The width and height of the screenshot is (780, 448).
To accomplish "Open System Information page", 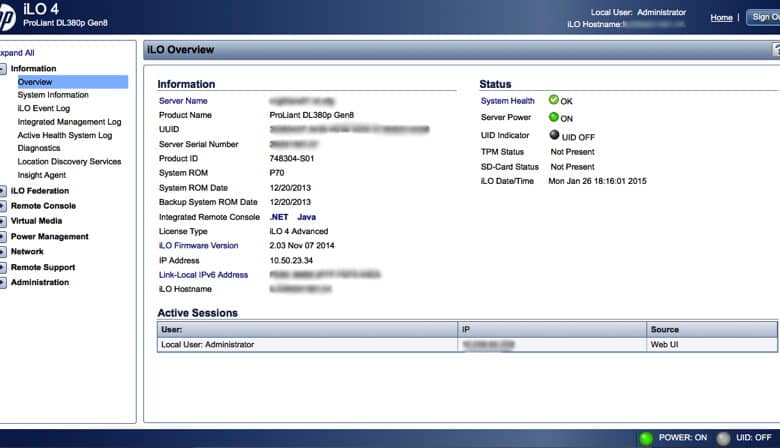I will point(53,94).
